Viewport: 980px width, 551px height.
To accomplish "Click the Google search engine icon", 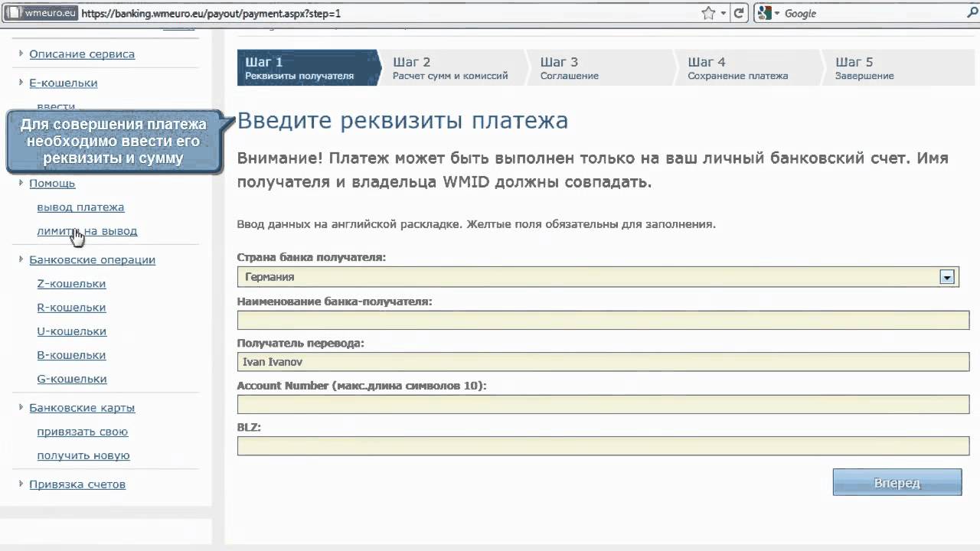I will click(764, 13).
